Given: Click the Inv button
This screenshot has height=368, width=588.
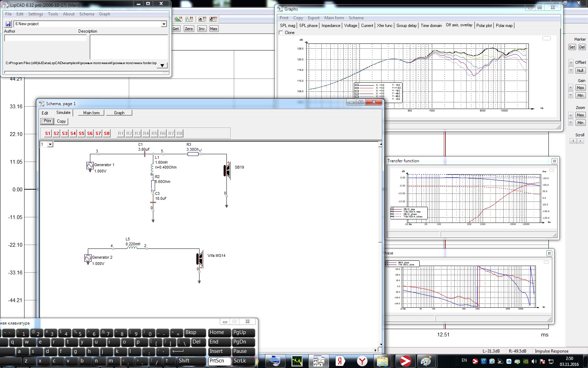Looking at the screenshot, I should (202, 29).
